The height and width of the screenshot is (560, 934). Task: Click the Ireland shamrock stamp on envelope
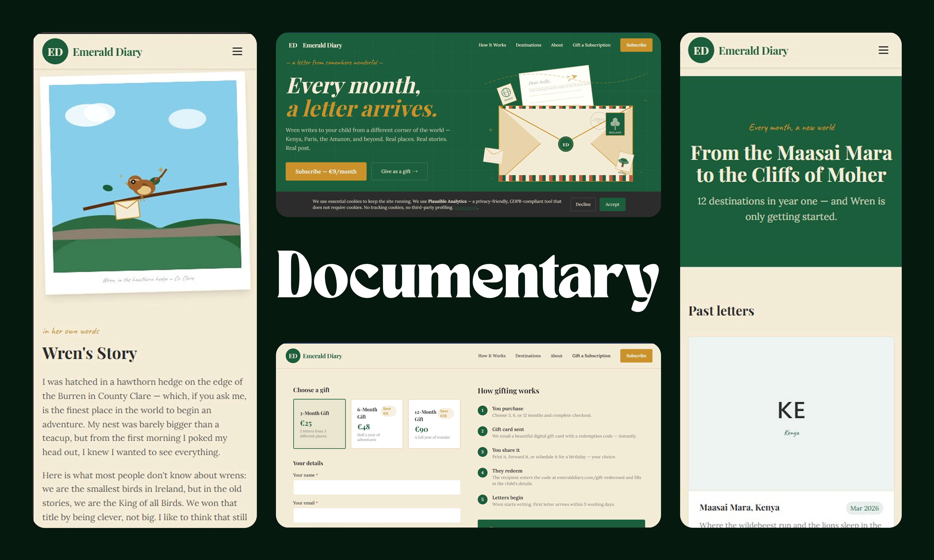tap(615, 124)
